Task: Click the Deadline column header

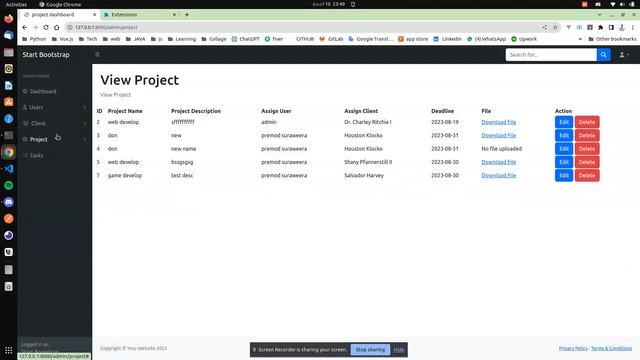Action: (x=442, y=111)
